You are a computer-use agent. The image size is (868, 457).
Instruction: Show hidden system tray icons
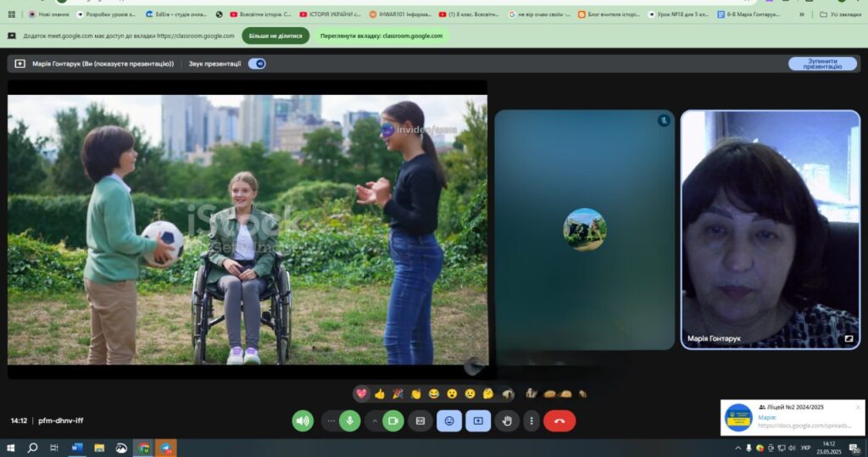(738, 449)
